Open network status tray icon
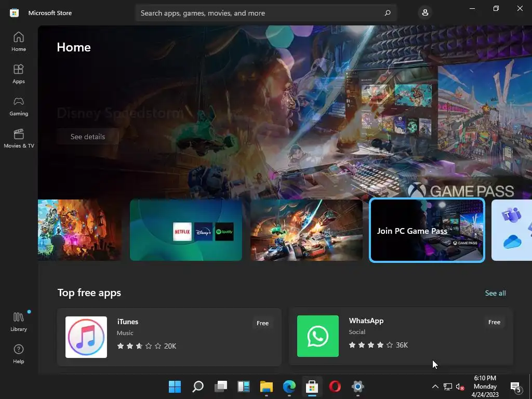Viewport: 532px width, 399px height. [448, 387]
